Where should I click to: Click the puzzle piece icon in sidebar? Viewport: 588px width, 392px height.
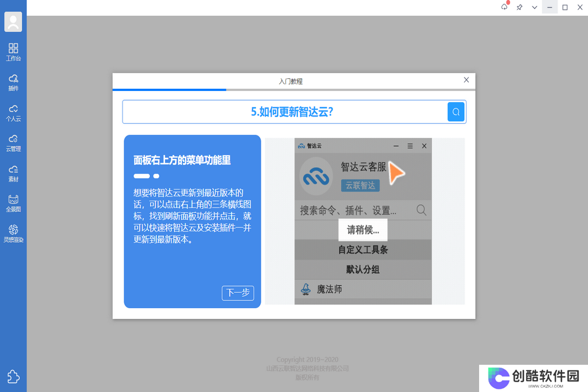coord(13,376)
